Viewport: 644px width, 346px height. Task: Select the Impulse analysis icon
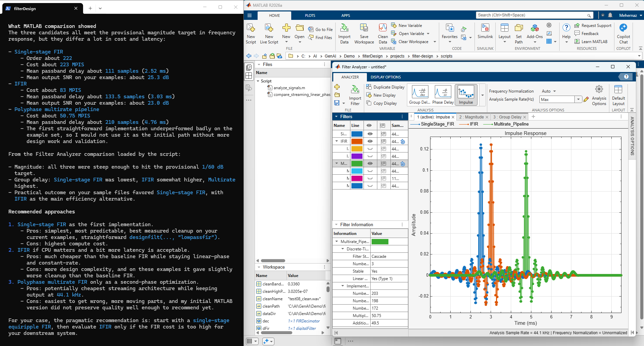coord(466,95)
